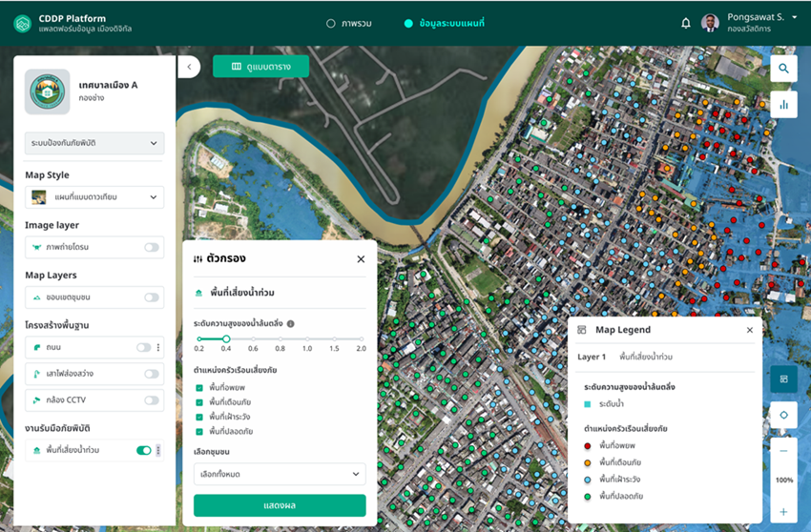Viewport: 811px width, 532px height.
Task: Center map with the locate icon
Action: tap(783, 415)
